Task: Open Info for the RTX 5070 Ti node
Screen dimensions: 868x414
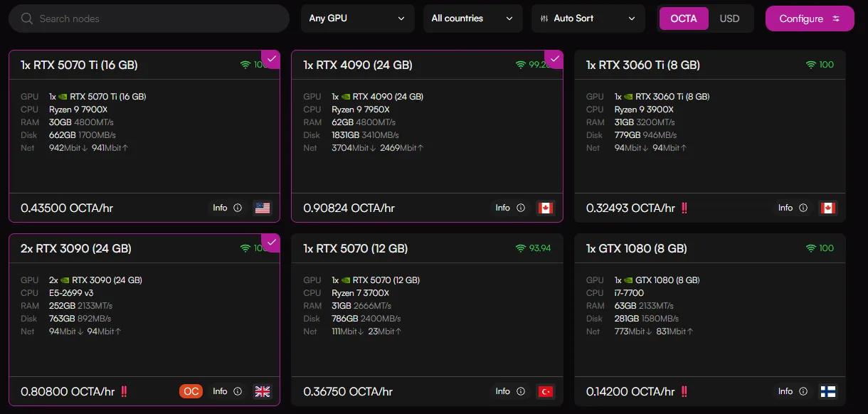Action: click(x=228, y=208)
